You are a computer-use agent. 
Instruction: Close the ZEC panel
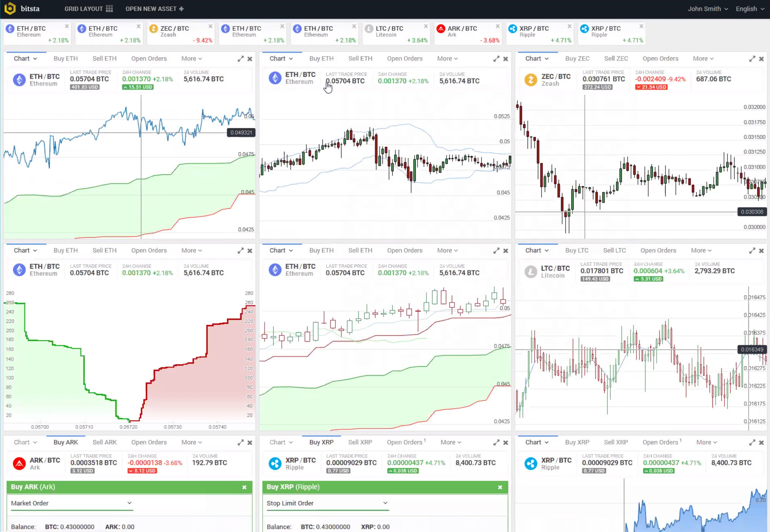click(761, 59)
